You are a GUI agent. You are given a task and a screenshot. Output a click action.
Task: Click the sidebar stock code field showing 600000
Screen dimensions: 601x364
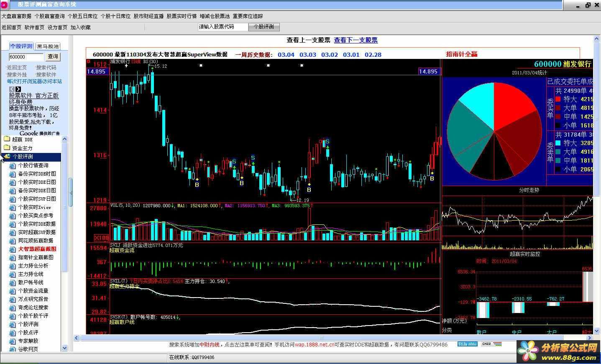tap(26, 57)
